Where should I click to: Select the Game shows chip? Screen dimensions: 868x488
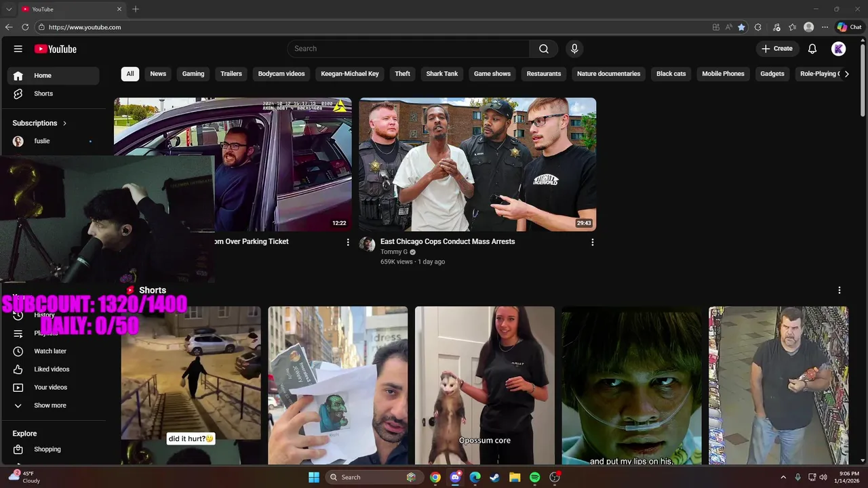[492, 74]
